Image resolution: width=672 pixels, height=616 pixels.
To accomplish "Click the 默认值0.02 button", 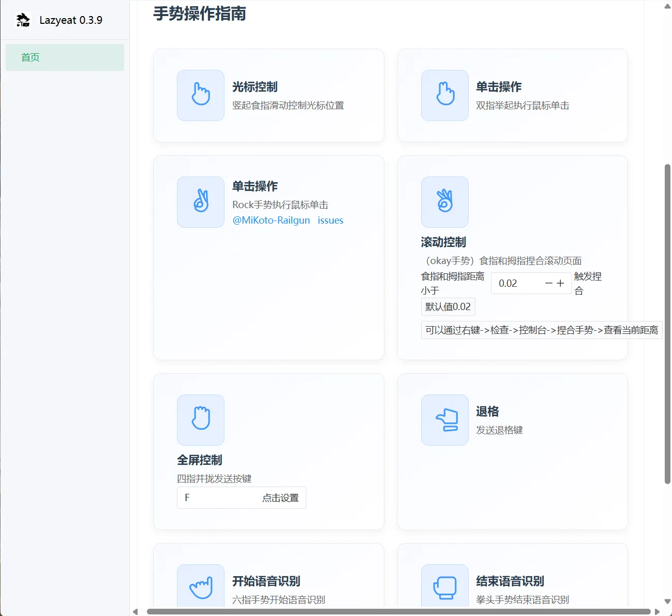I will point(448,306).
